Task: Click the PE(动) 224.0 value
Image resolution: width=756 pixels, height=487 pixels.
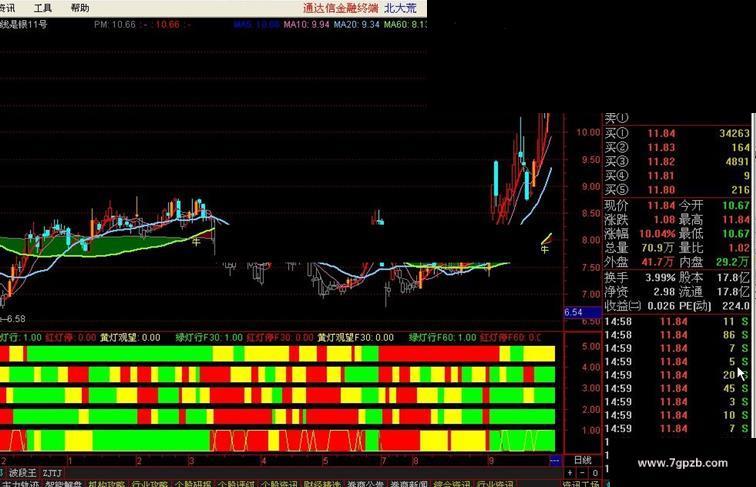Action: 736,306
